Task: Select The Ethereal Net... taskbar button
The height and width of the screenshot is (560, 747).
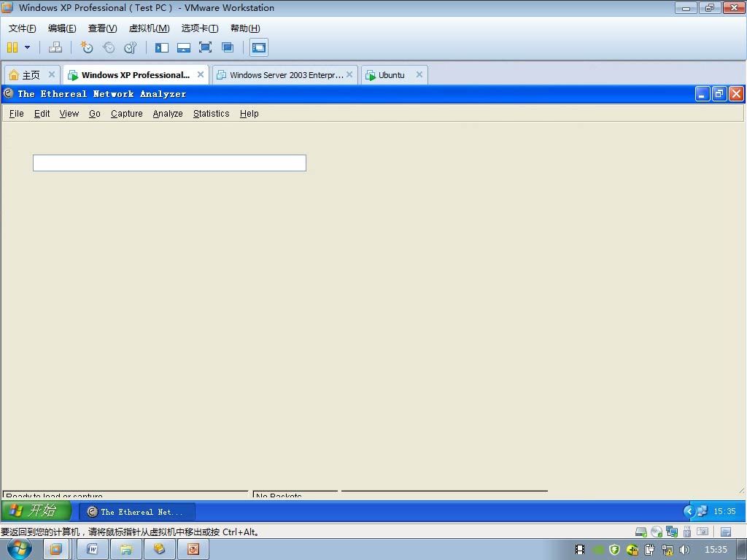Action: pyautogui.click(x=137, y=512)
